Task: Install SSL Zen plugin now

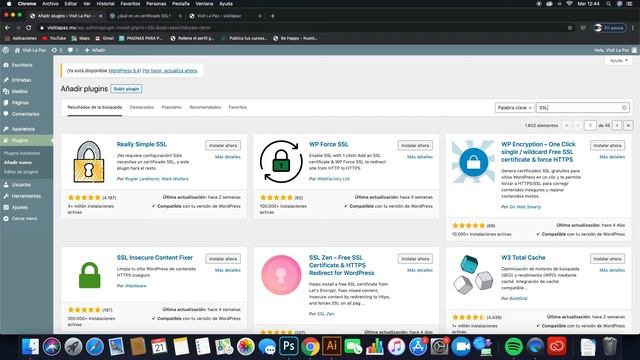Action: [x=415, y=259]
